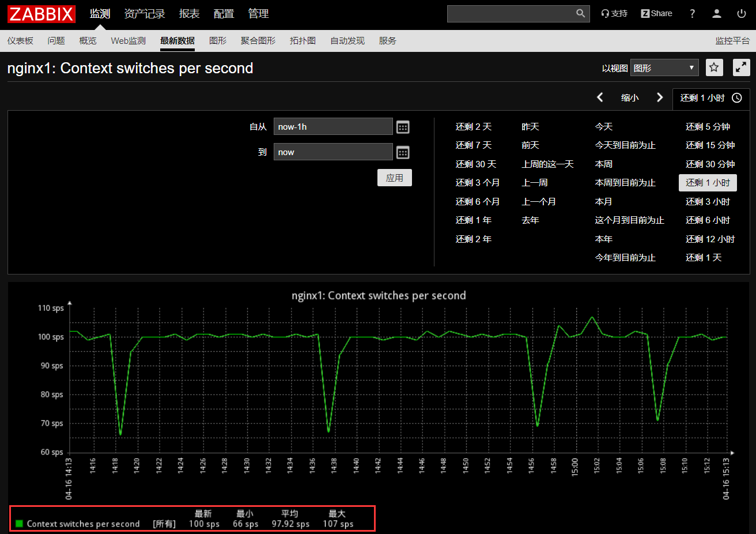Click the logout power icon
Image resolution: width=756 pixels, height=534 pixels.
pyautogui.click(x=742, y=13)
